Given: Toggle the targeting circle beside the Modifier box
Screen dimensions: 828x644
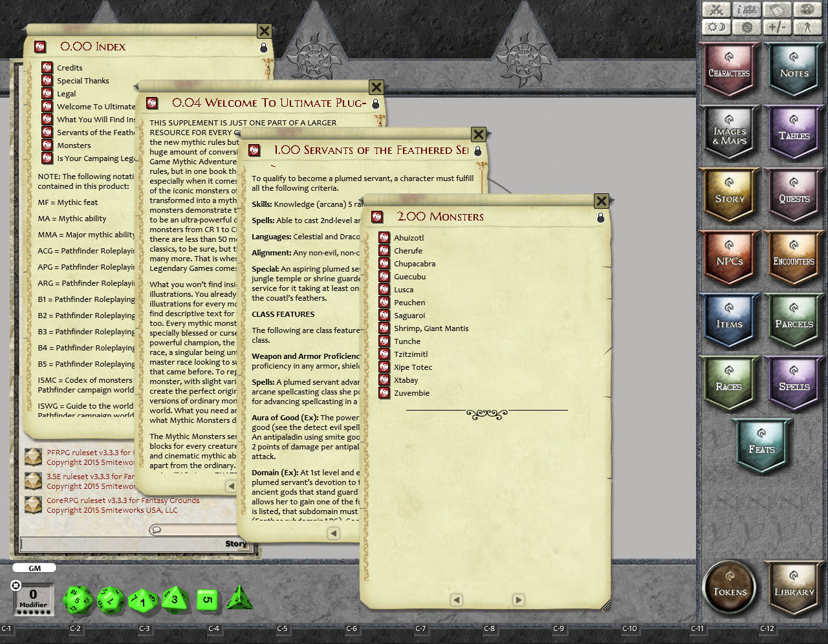Looking at the screenshot, I should [x=16, y=585].
